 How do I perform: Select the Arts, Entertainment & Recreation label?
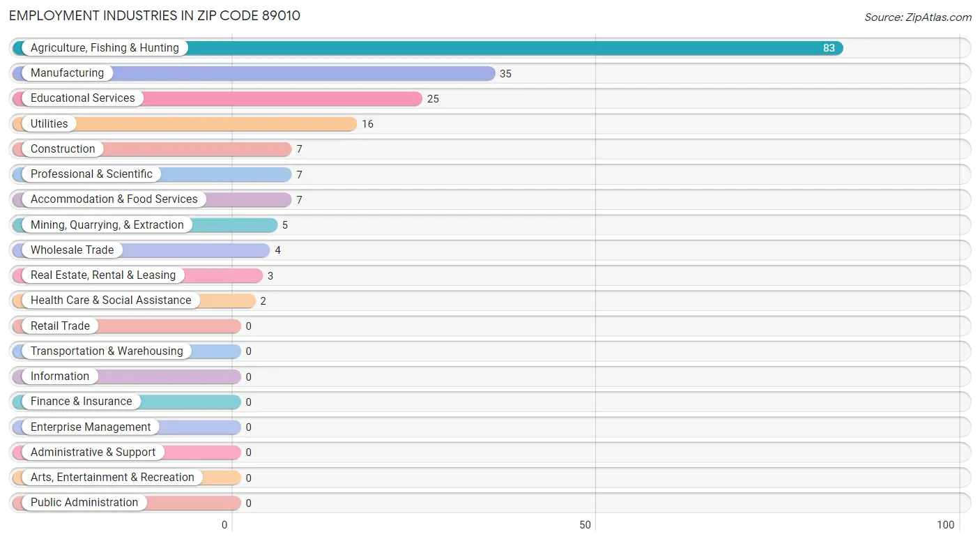click(112, 478)
